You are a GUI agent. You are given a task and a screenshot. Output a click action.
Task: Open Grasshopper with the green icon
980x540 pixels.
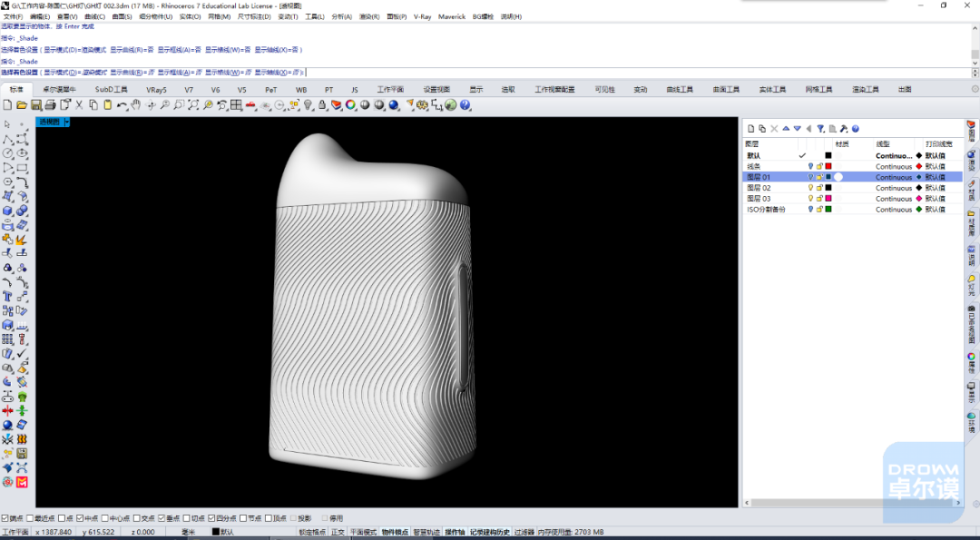coord(451,105)
